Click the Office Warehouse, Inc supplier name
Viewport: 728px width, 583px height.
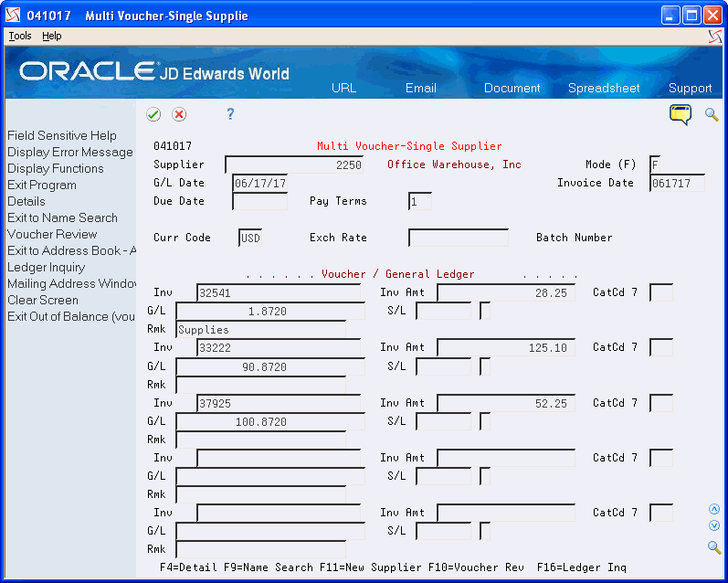pyautogui.click(x=454, y=164)
